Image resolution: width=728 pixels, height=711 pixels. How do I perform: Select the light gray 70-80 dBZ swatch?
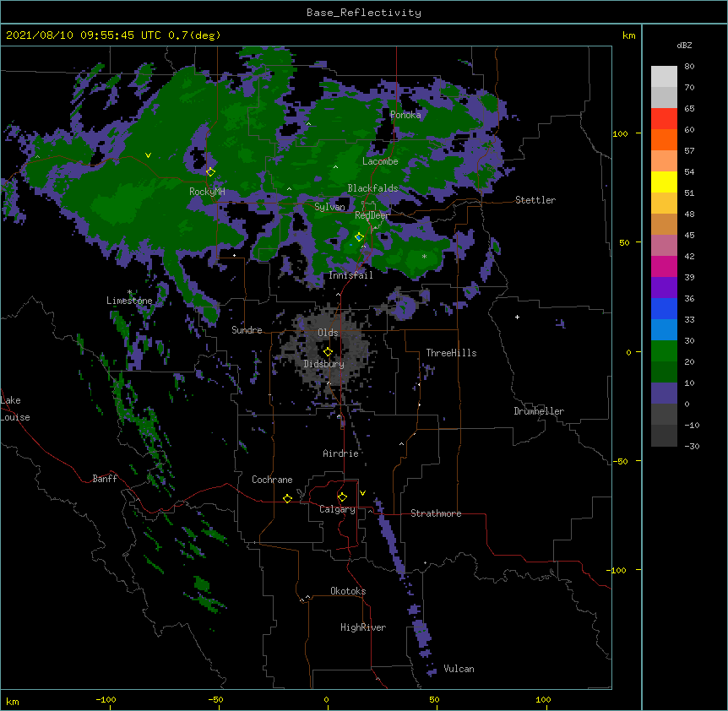click(664, 77)
